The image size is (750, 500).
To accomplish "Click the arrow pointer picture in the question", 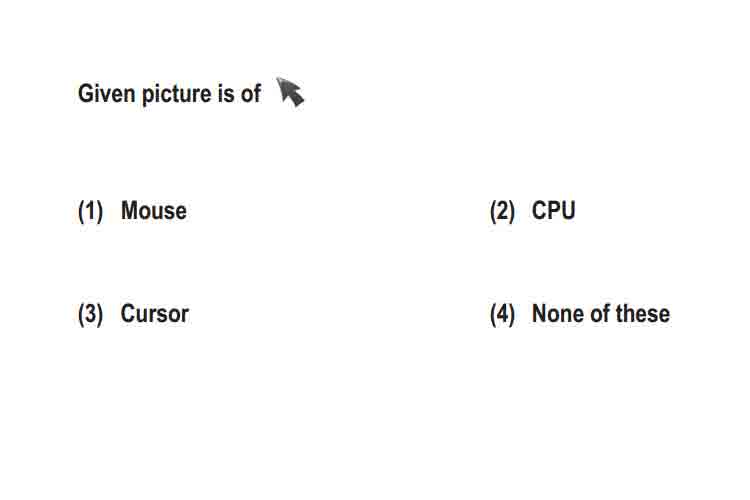I will pos(290,91).
